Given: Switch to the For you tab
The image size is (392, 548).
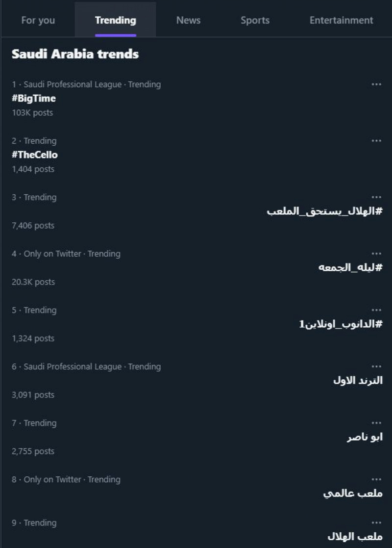Looking at the screenshot, I should pos(38,20).
